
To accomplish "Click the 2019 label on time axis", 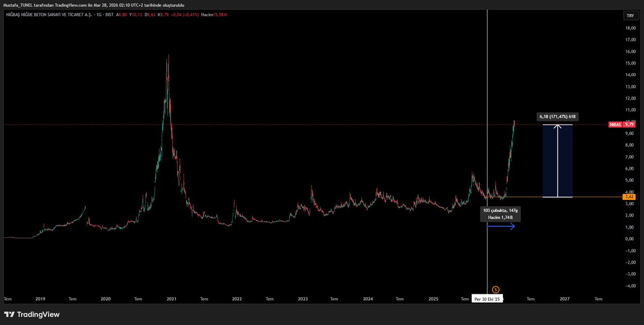I will [40, 299].
